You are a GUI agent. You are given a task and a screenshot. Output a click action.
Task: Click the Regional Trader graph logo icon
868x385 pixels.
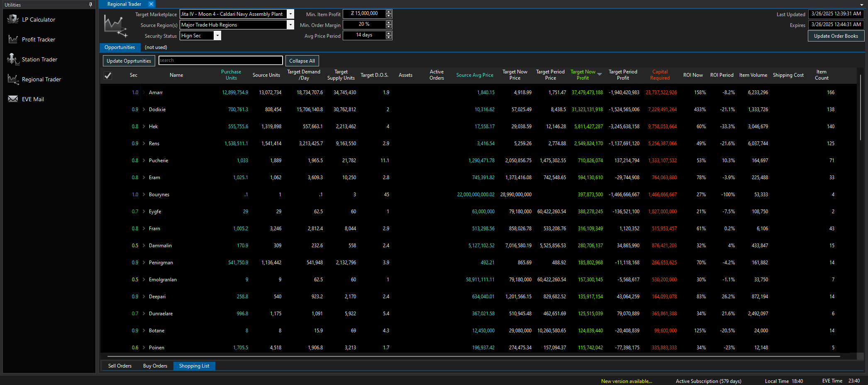[115, 26]
